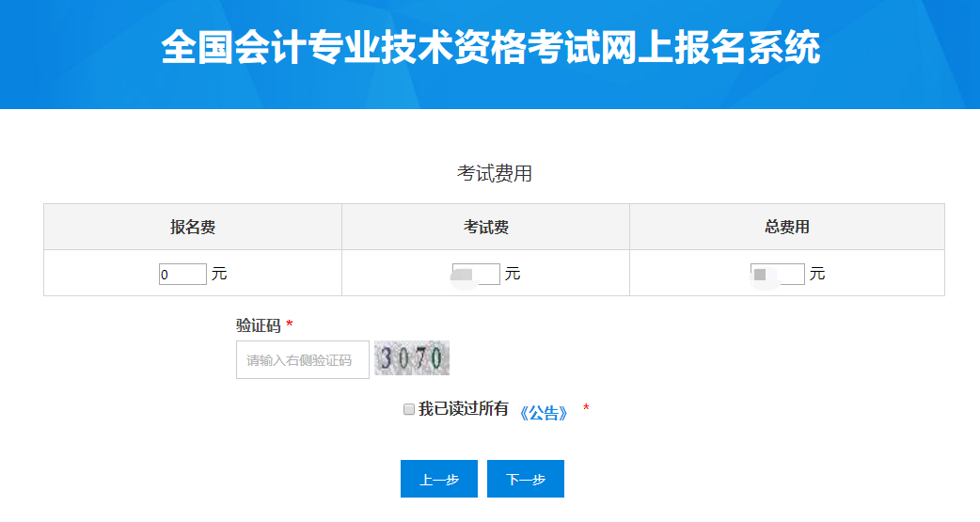This screenshot has width=980, height=522.
Task: Click the 元 unit beside 考试费 input
Action: 513,275
